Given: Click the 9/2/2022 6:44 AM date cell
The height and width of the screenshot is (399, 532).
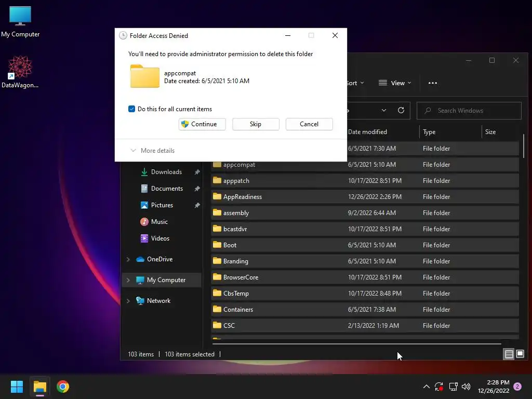Looking at the screenshot, I should coord(371,212).
